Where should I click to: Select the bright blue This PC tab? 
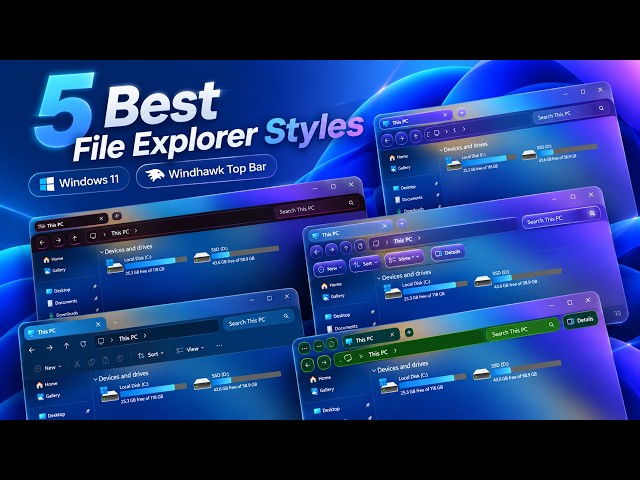click(64, 329)
